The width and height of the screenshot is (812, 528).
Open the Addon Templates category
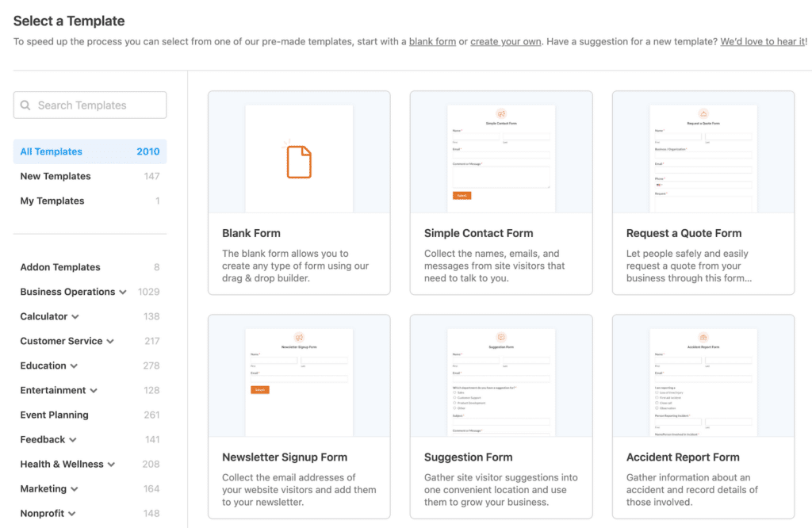[59, 267]
